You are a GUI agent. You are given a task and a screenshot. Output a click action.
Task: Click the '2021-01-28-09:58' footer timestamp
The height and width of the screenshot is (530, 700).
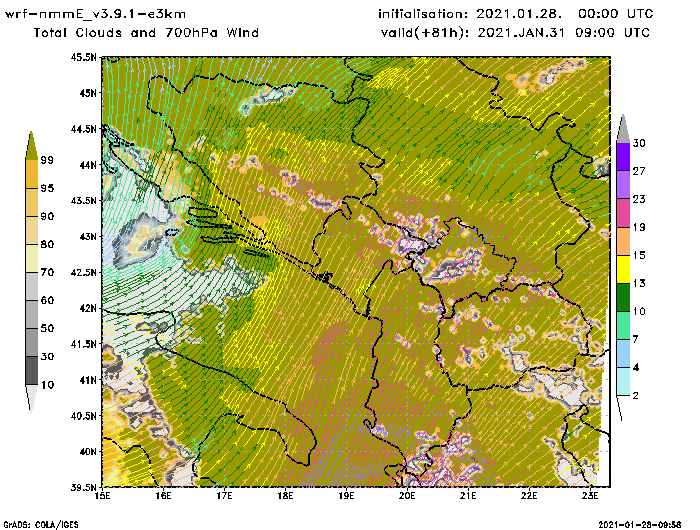[x=640, y=524]
